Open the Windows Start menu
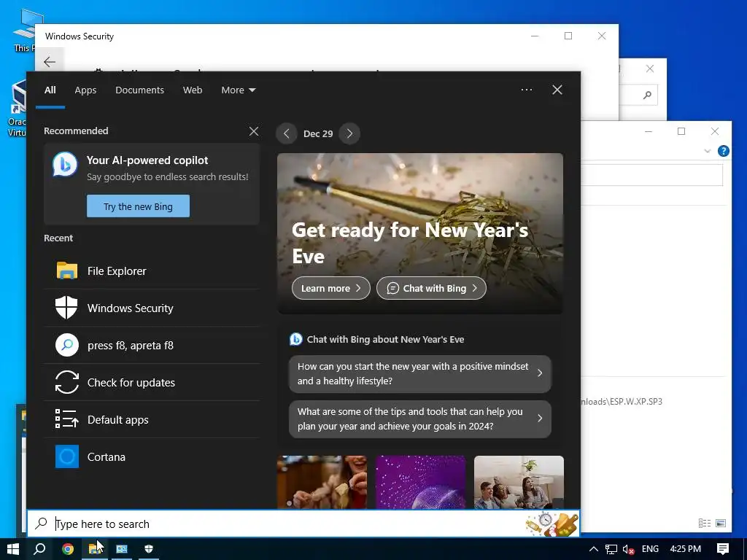This screenshot has height=560, width=747. (13, 549)
